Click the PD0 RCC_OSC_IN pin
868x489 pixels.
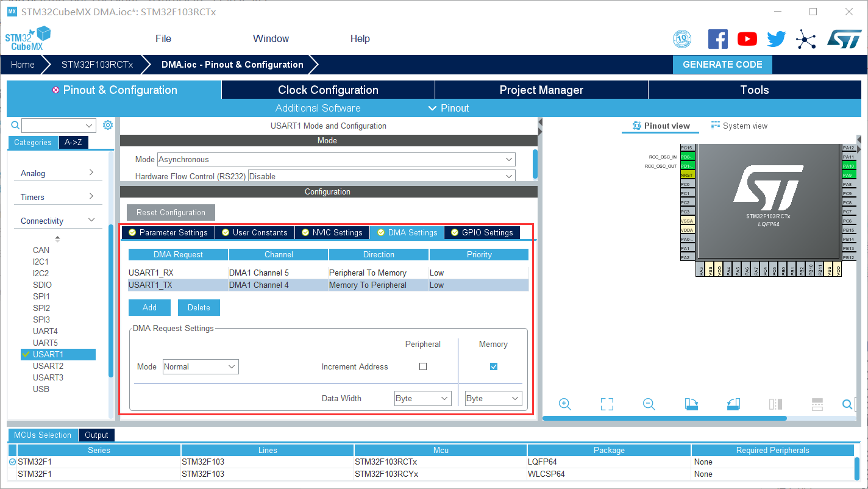(687, 157)
